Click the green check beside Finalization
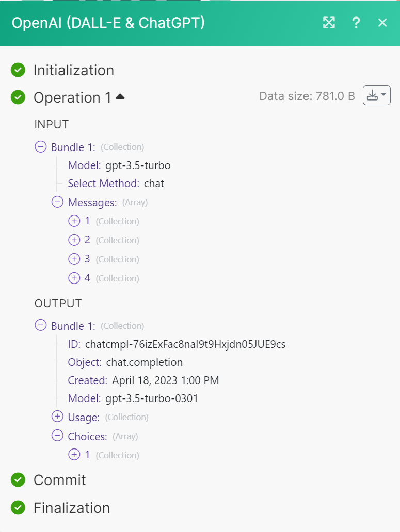Viewport: 400px width, 532px height. [18, 508]
